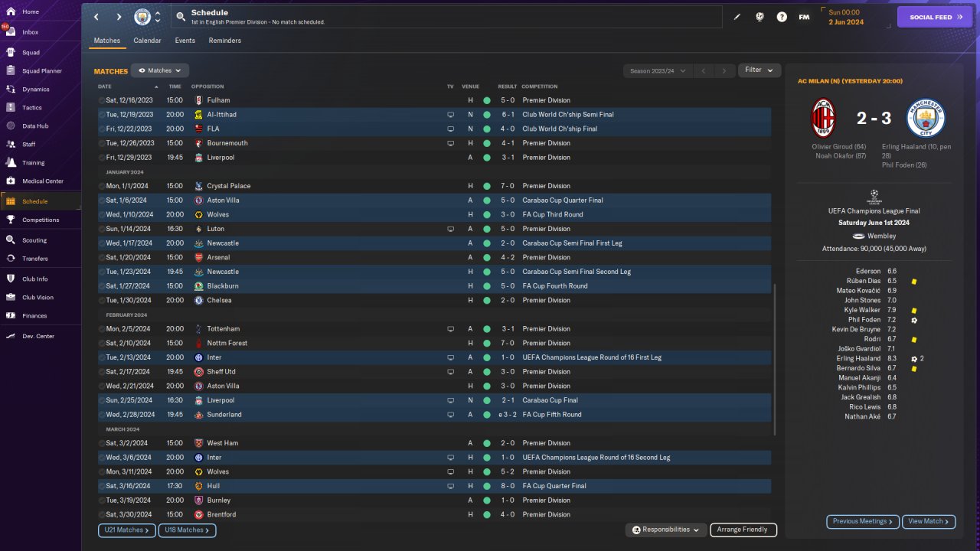Viewport: 980px width, 551px height.
Task: Navigate back with the left arrow
Action: point(96,17)
